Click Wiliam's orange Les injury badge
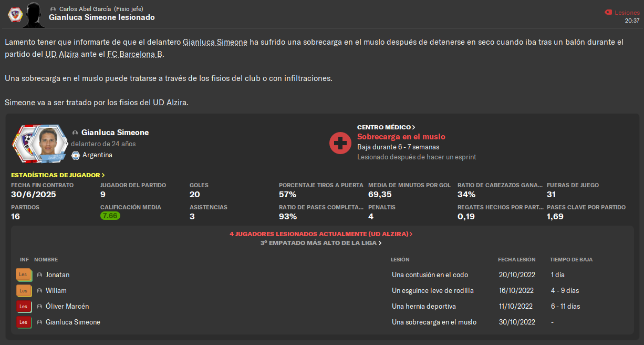Viewport: 644px width, 345px height. click(24, 290)
